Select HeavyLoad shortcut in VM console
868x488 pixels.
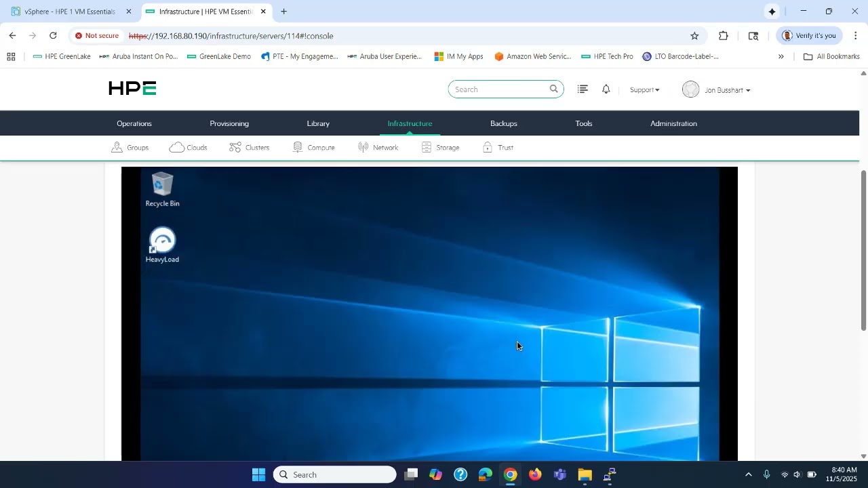[162, 245]
